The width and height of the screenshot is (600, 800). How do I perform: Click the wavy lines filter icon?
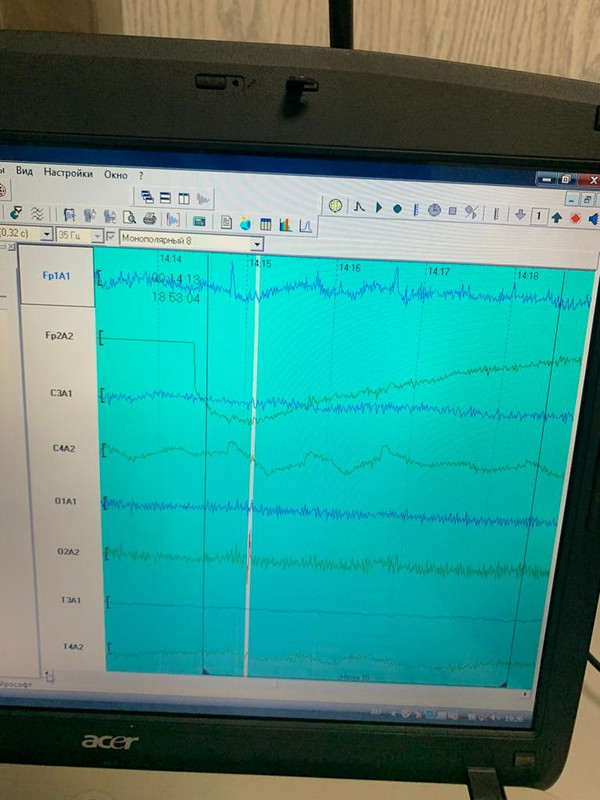tap(37, 214)
